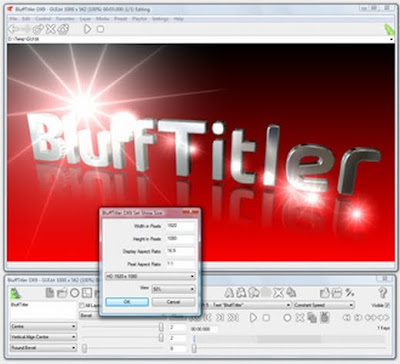Open the Round Bevel dropdown

(43, 348)
